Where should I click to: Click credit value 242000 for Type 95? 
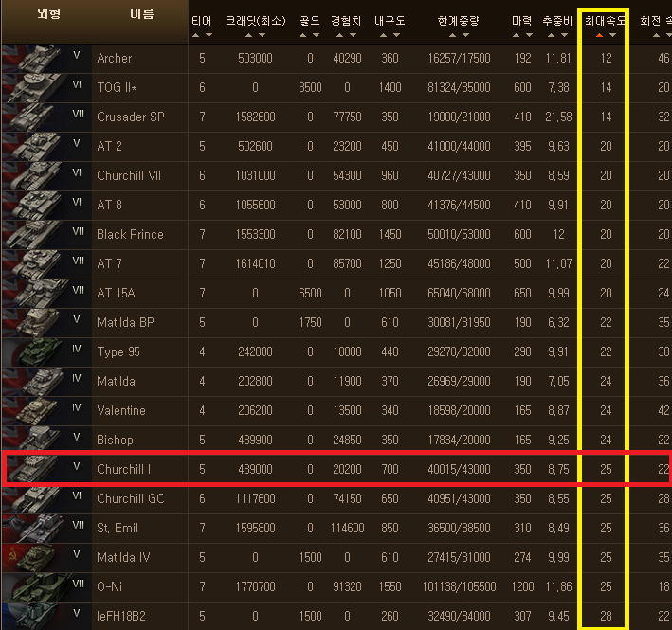(x=255, y=351)
